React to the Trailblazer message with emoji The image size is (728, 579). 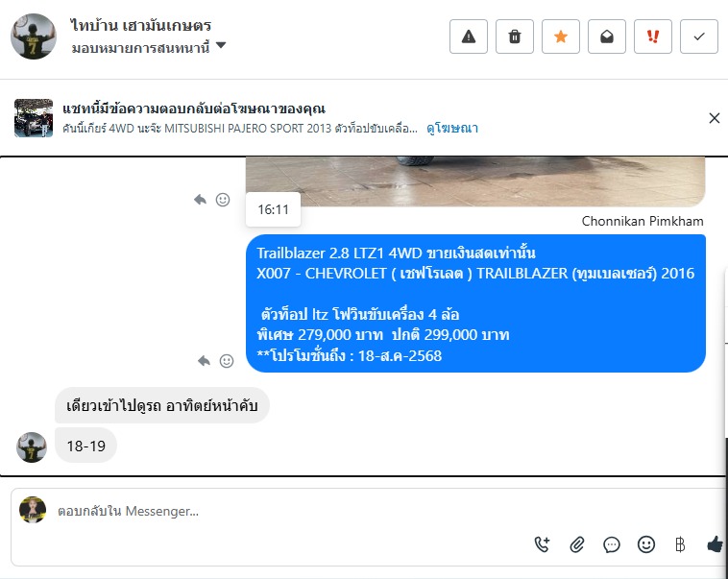tap(227, 361)
